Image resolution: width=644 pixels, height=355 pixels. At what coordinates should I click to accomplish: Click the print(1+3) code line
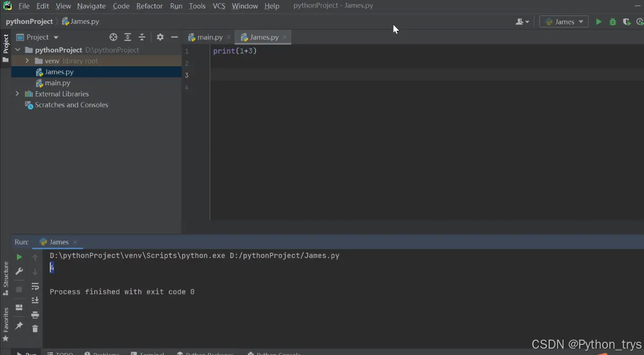[x=235, y=51]
